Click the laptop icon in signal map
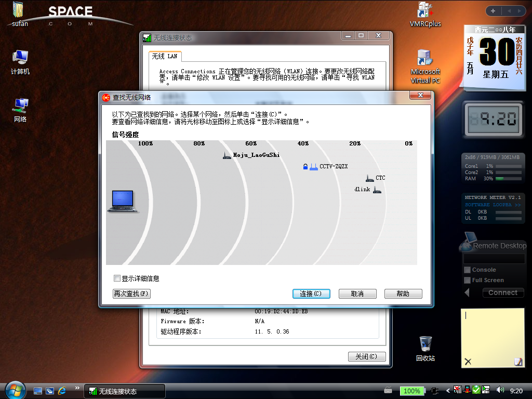Viewport: 532px width, 399px height. (x=123, y=201)
